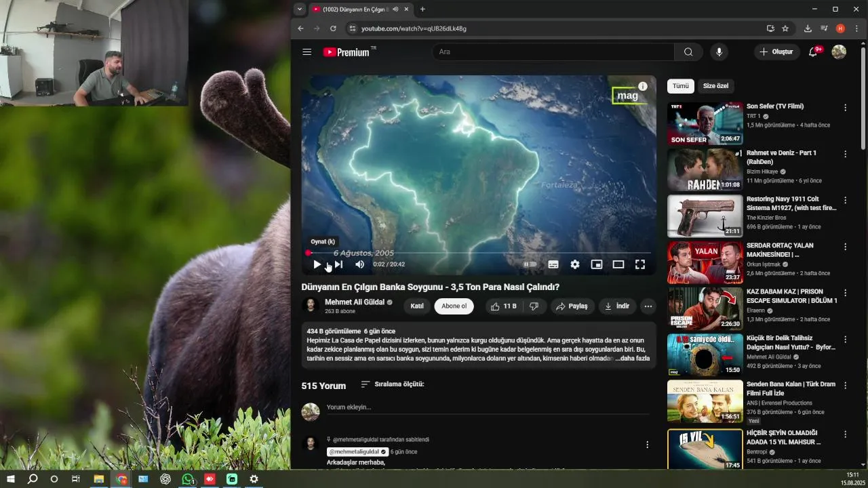Click the Ara search field
Image resolution: width=868 pixels, height=488 pixels.
[553, 52]
